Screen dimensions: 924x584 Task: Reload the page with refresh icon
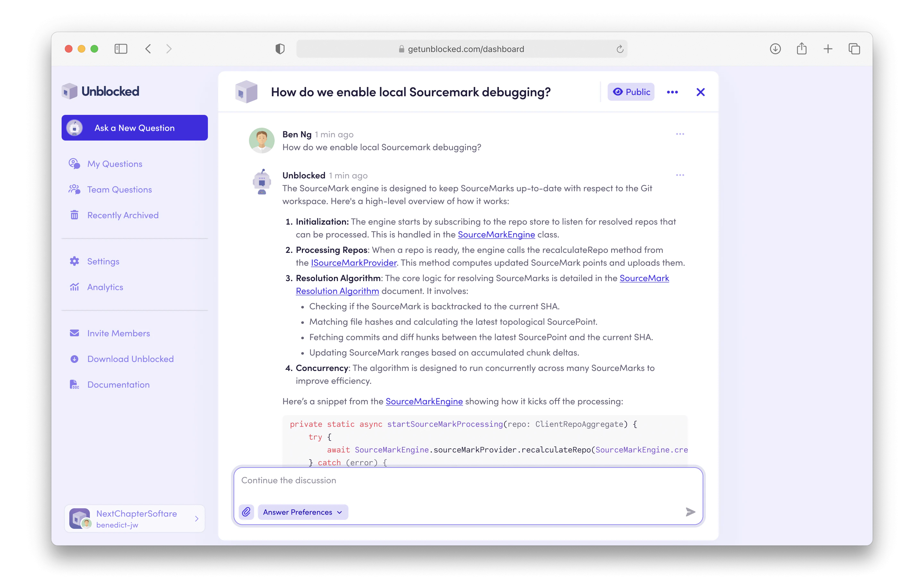click(620, 49)
